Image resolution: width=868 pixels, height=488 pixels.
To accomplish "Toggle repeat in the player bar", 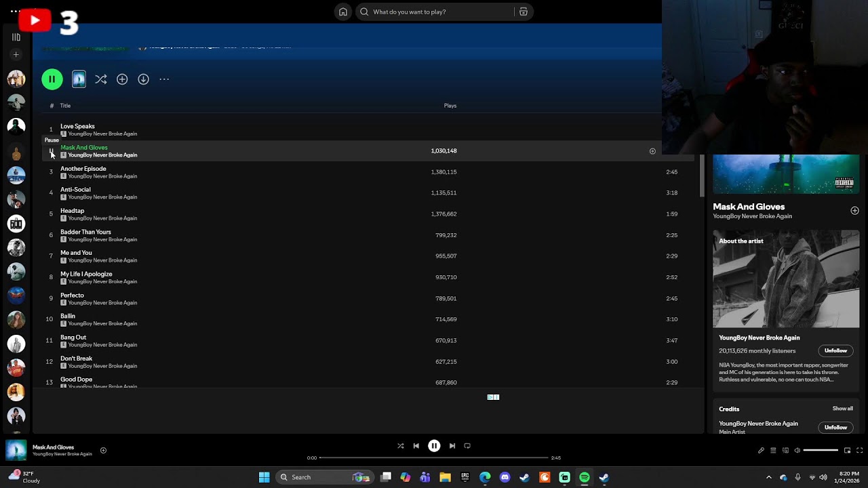I will (x=467, y=446).
